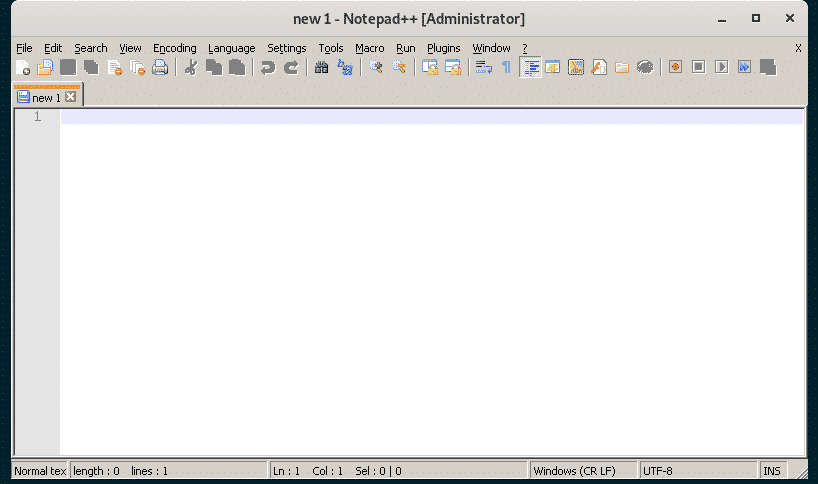Screen dimensions: 818x484
Task: Toggle Show All Characters pilcrow icon
Action: click(x=506, y=67)
